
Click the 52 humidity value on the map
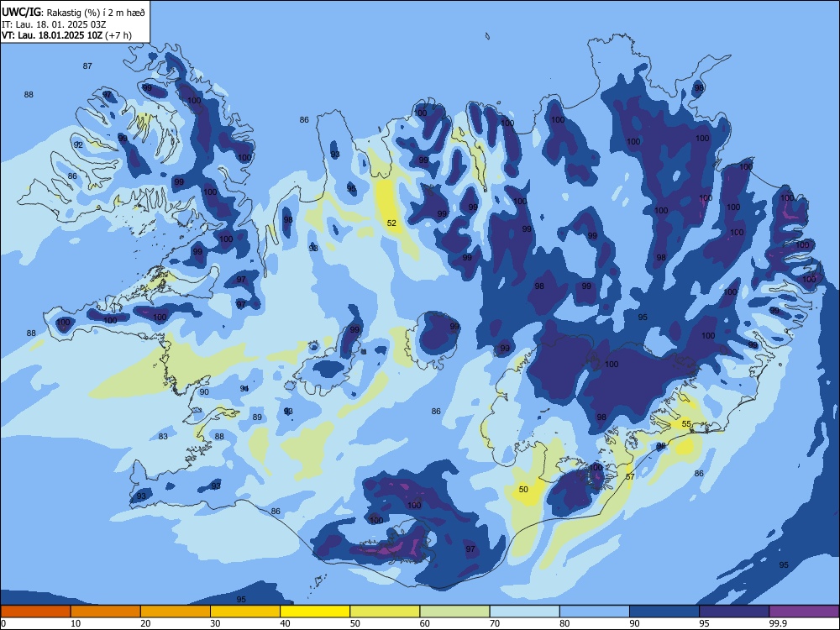(391, 223)
